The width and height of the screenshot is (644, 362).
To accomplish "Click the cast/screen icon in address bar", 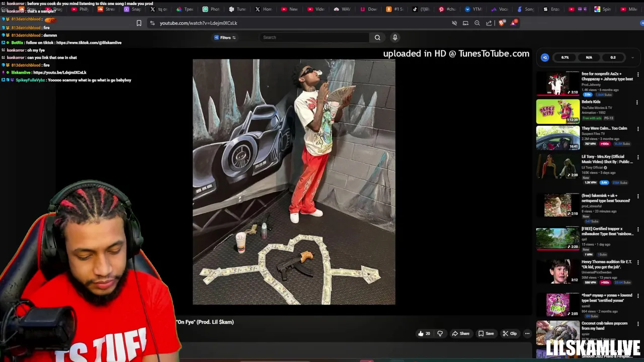I will pos(465,23).
